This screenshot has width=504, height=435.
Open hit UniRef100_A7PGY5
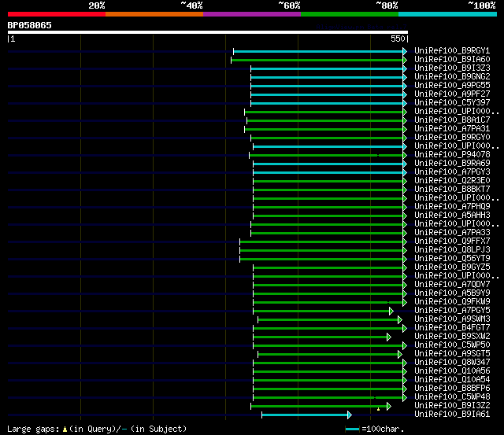[452, 311]
